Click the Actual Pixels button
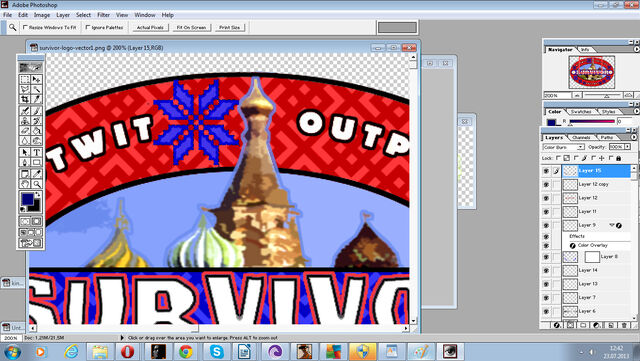Image resolution: width=640 pixels, height=361 pixels. [150, 27]
